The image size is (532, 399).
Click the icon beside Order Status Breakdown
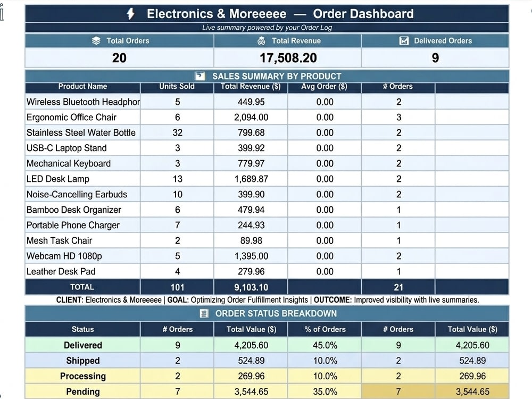coord(204,313)
